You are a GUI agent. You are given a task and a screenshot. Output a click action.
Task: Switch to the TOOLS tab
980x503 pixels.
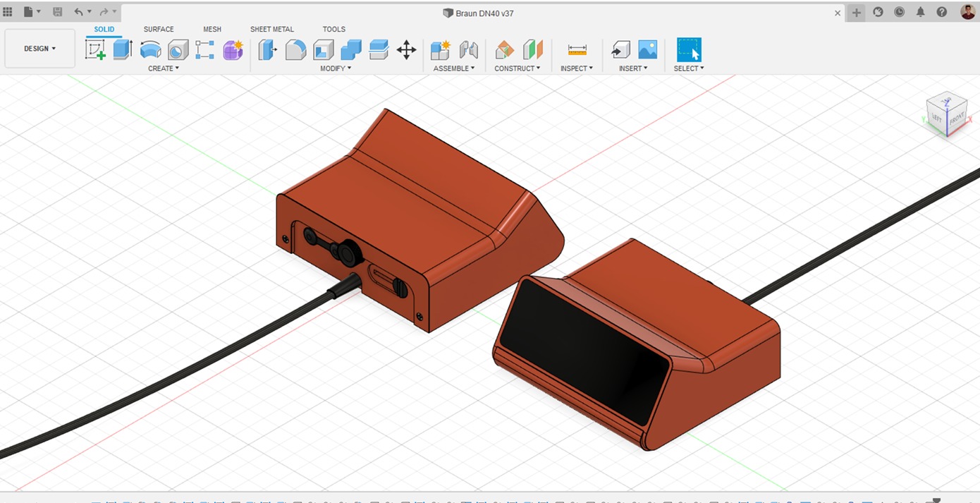pos(334,29)
